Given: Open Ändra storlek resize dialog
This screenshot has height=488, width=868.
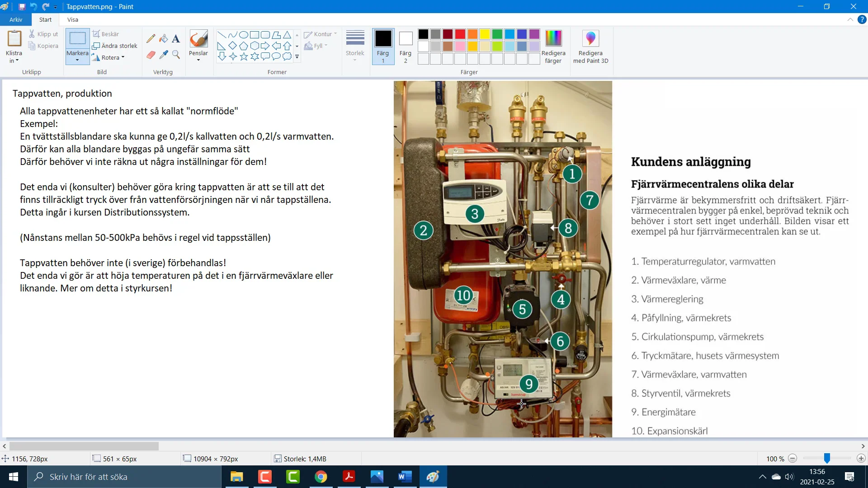Looking at the screenshot, I should pyautogui.click(x=115, y=46).
